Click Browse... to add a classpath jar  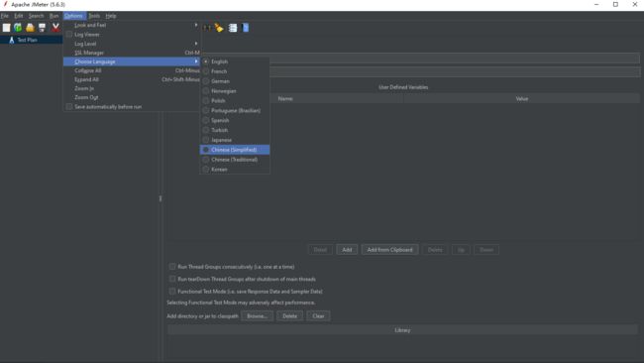click(258, 316)
